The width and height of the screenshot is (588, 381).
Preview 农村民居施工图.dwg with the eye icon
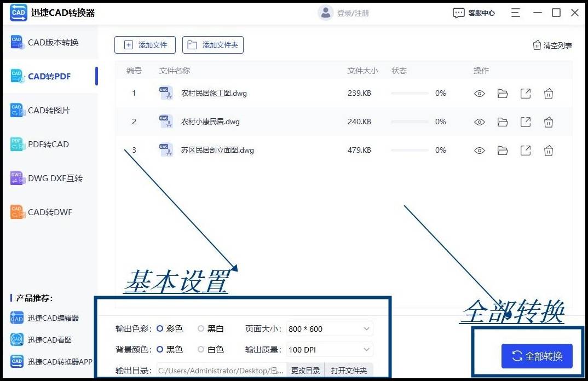click(x=479, y=93)
